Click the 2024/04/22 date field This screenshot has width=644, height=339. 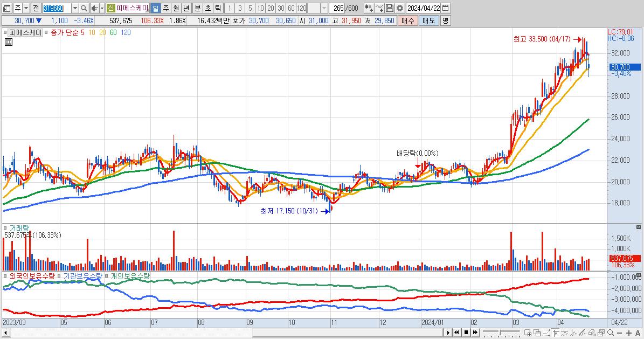point(424,8)
